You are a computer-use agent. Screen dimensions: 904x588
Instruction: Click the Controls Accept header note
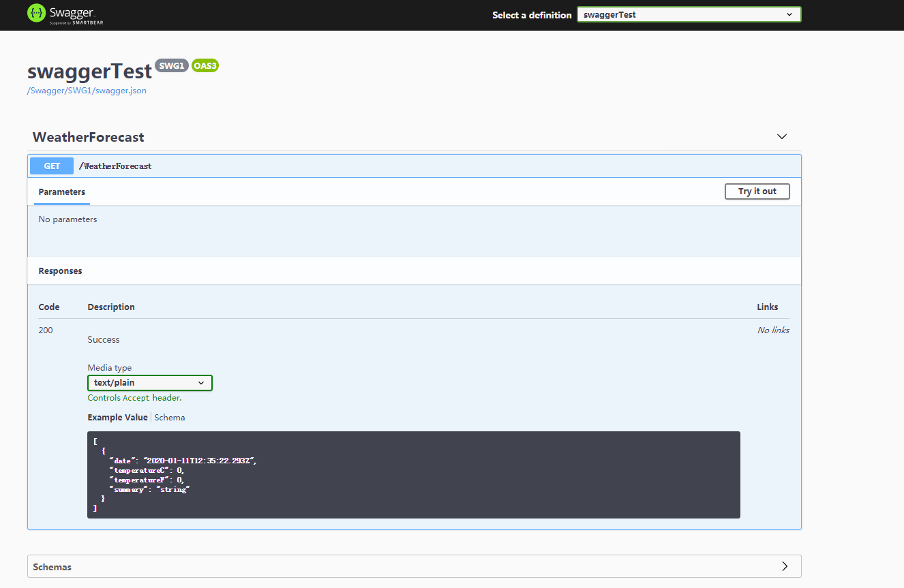point(134,398)
